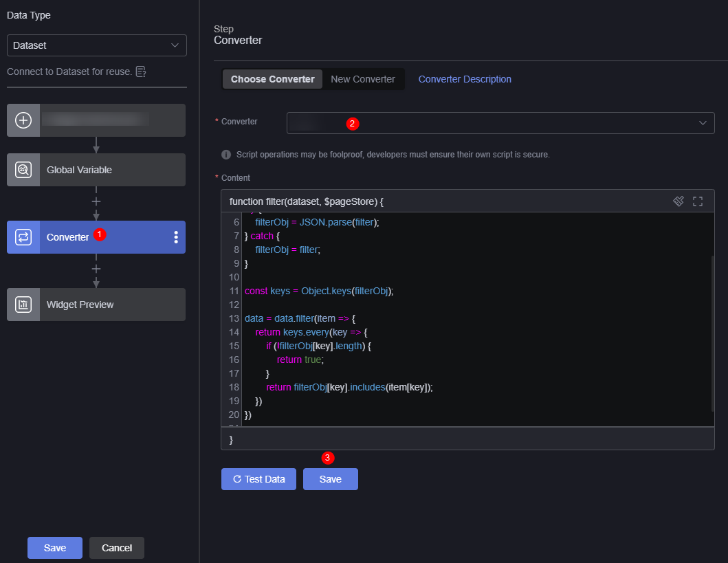Select the Converter step
Screen dimensions: 728x563
click(x=96, y=237)
